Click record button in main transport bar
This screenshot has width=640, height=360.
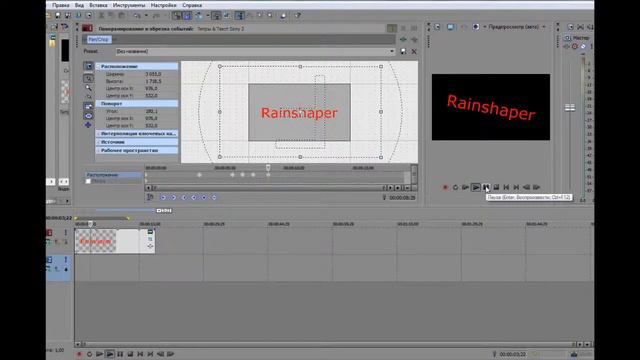[x=79, y=354]
